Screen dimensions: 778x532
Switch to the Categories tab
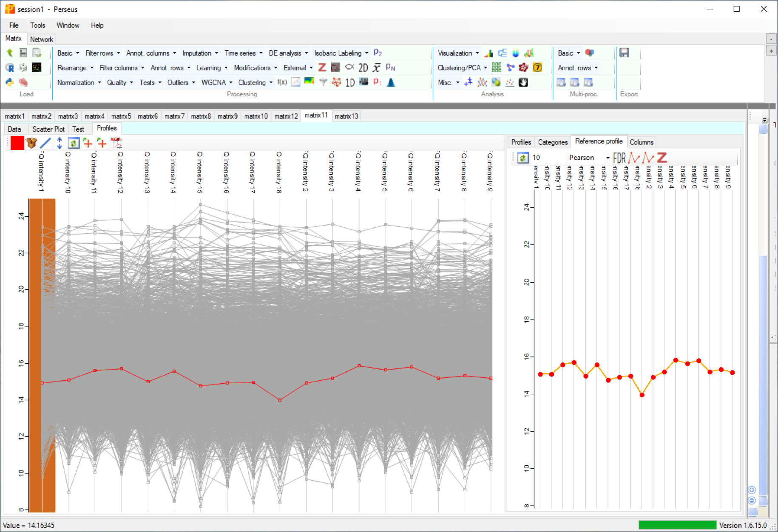pos(552,142)
